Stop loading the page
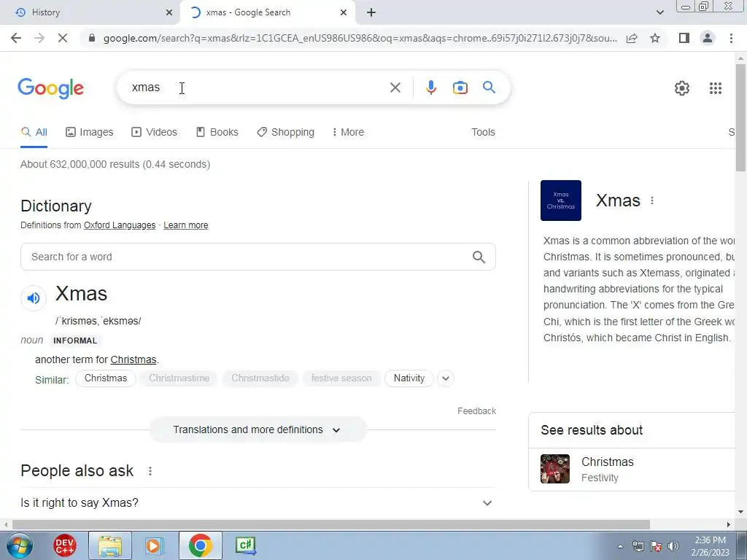 point(63,38)
